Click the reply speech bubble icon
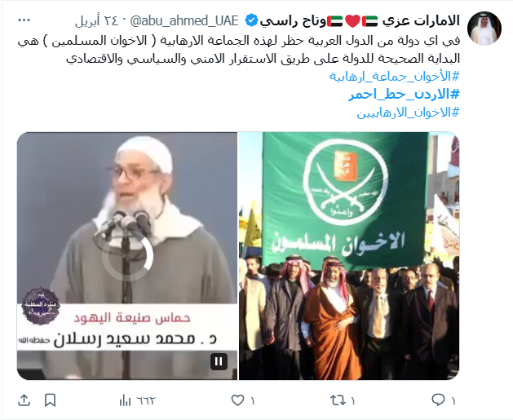 coord(439,400)
